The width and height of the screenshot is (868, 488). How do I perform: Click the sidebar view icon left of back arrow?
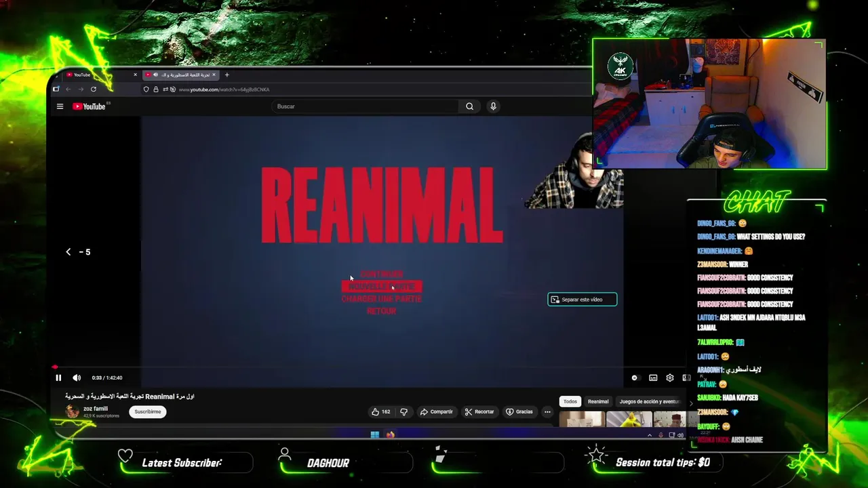[56, 89]
